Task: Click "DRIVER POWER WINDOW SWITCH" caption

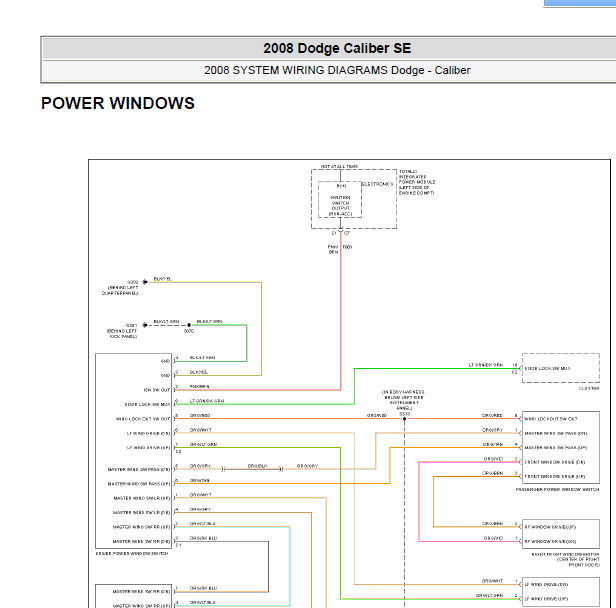Action: tap(132, 553)
